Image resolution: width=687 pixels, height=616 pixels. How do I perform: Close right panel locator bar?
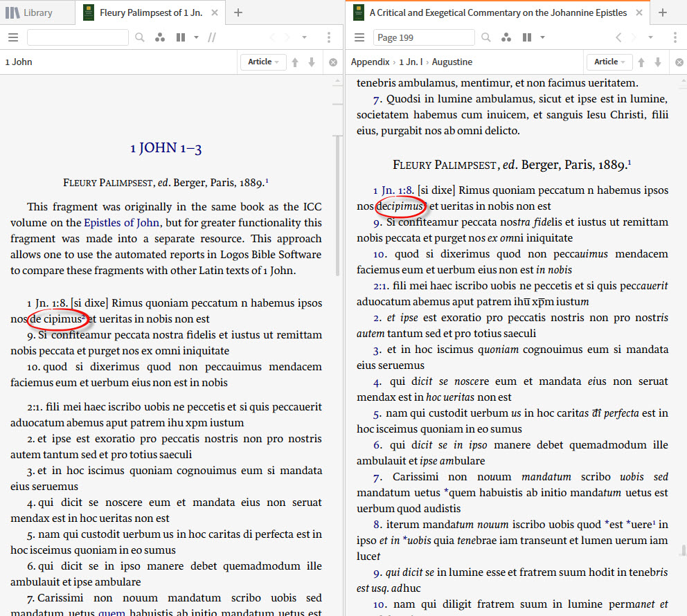pos(679,62)
